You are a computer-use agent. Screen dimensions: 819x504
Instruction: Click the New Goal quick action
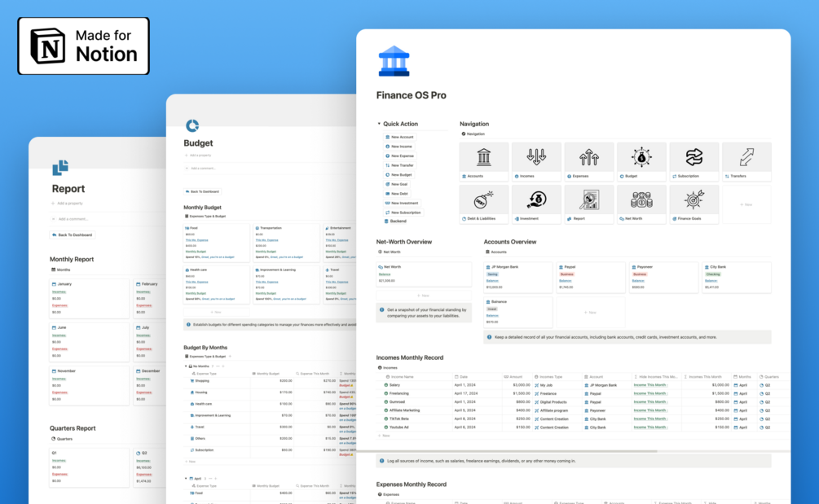396,184
